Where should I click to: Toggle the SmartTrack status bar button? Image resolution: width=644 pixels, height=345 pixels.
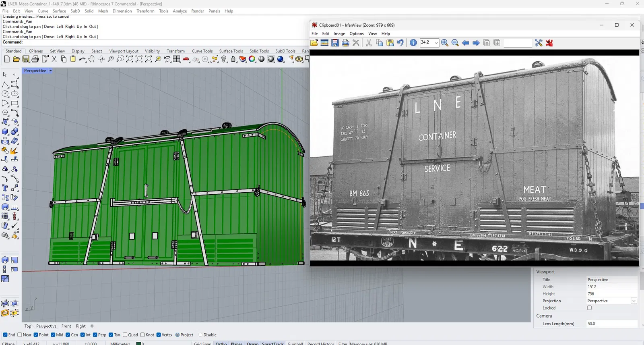[273, 343]
